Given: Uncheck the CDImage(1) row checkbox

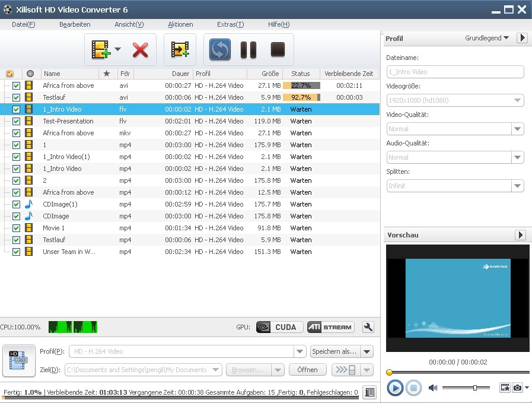Looking at the screenshot, I should coord(16,204).
